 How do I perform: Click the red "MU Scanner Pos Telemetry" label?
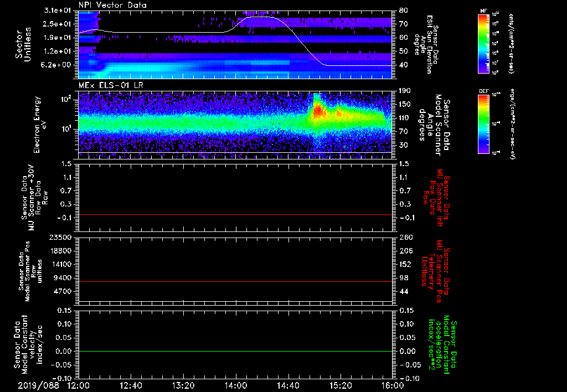point(435,271)
